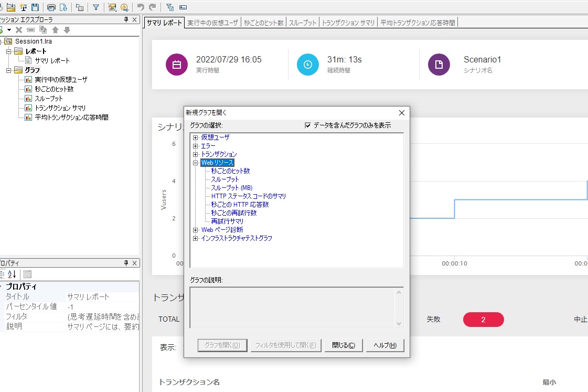Click the delete X icon in session explorer
Image resolution: width=588 pixels, height=392 pixels.
click(19, 30)
